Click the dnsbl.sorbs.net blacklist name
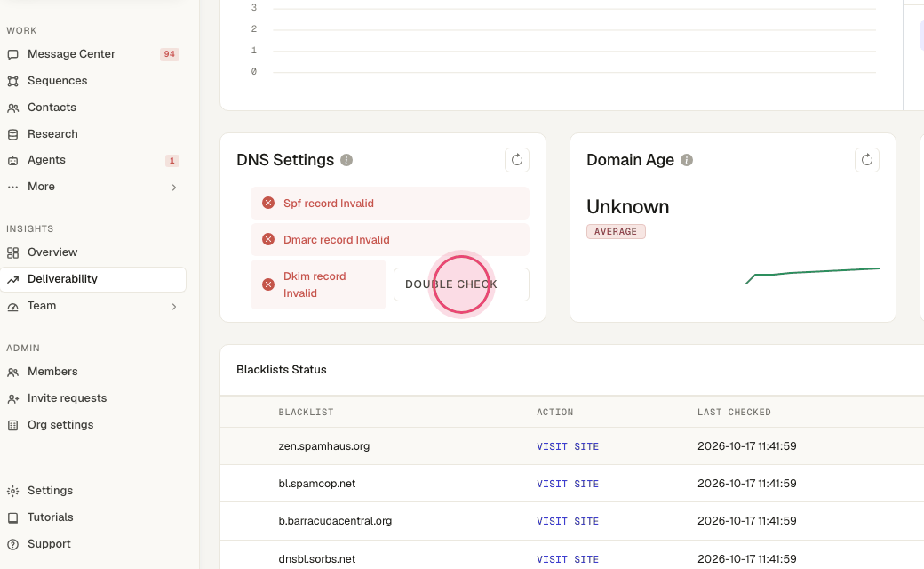 point(317,559)
